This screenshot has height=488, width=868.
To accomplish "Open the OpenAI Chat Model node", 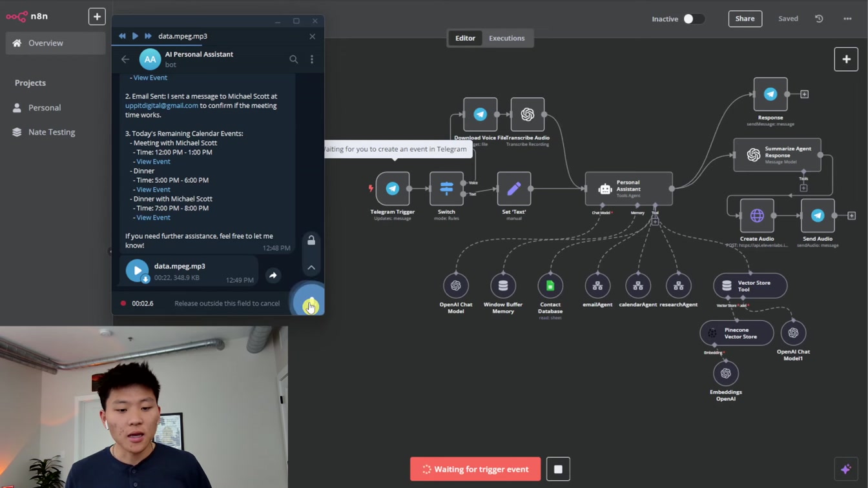I will pyautogui.click(x=456, y=285).
